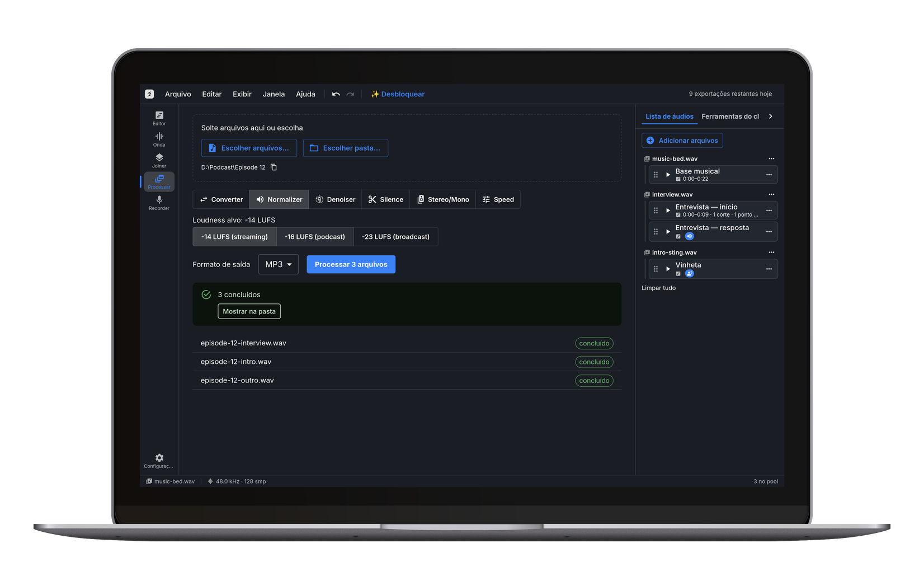The height and width of the screenshot is (571, 924).
Task: Open the Editor view in the sidebar
Action: [x=159, y=118]
